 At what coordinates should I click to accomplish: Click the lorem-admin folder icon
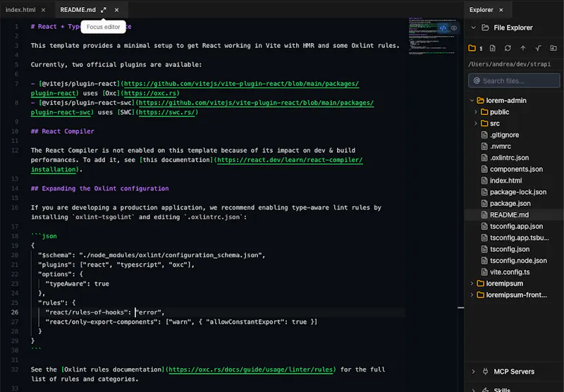[x=480, y=101]
